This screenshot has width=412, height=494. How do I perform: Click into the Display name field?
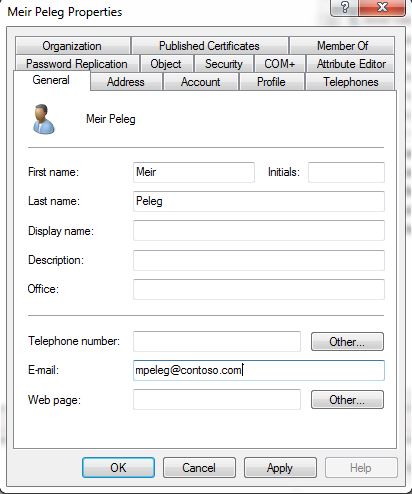(x=259, y=230)
